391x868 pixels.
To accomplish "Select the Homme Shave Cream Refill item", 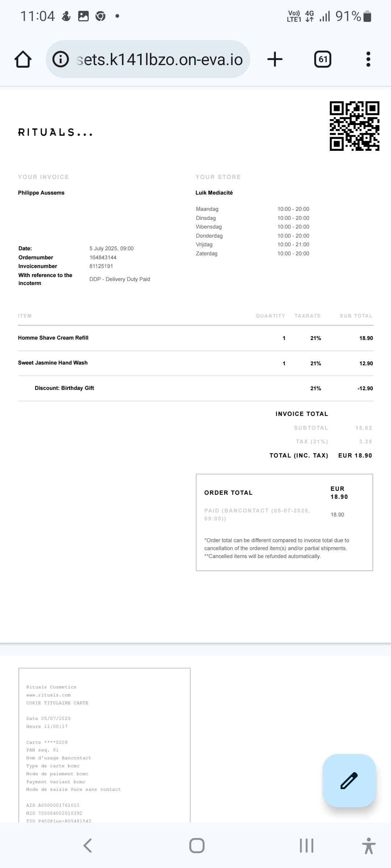I will click(53, 338).
